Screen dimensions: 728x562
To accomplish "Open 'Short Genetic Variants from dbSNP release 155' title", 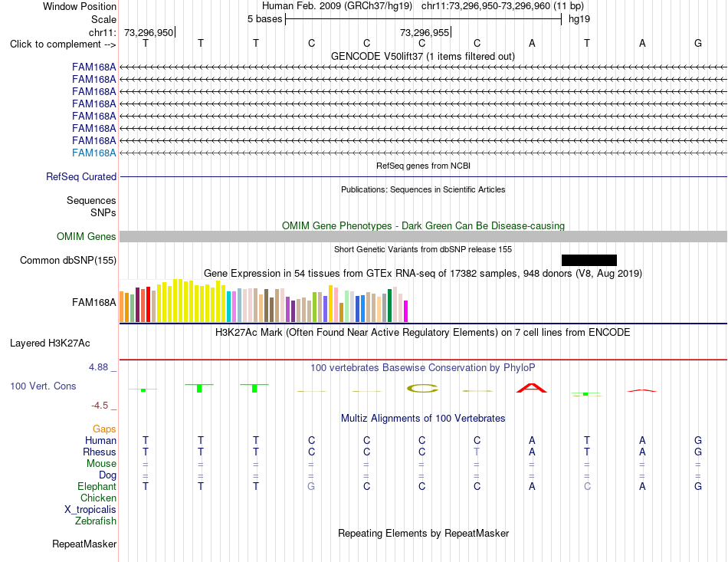I will click(x=423, y=249).
